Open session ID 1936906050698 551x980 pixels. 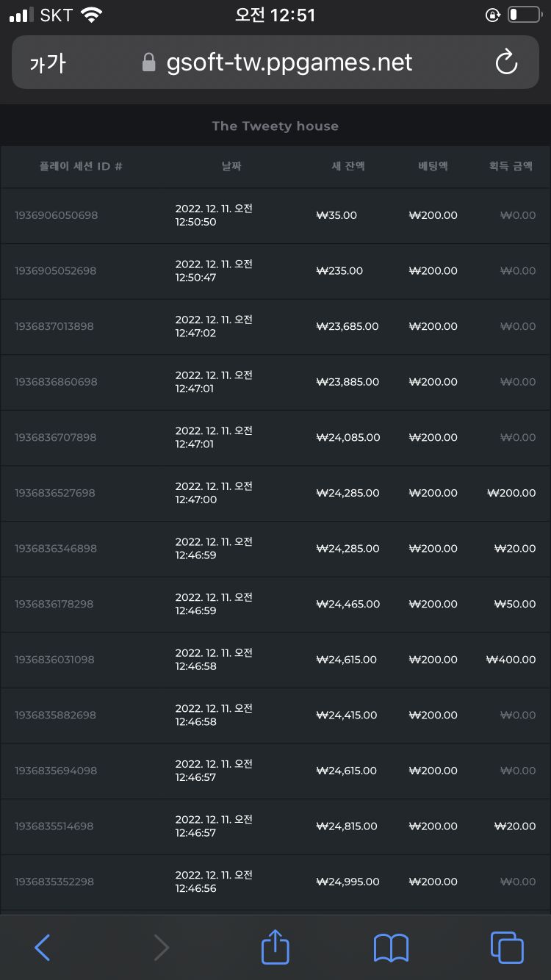[57, 215]
